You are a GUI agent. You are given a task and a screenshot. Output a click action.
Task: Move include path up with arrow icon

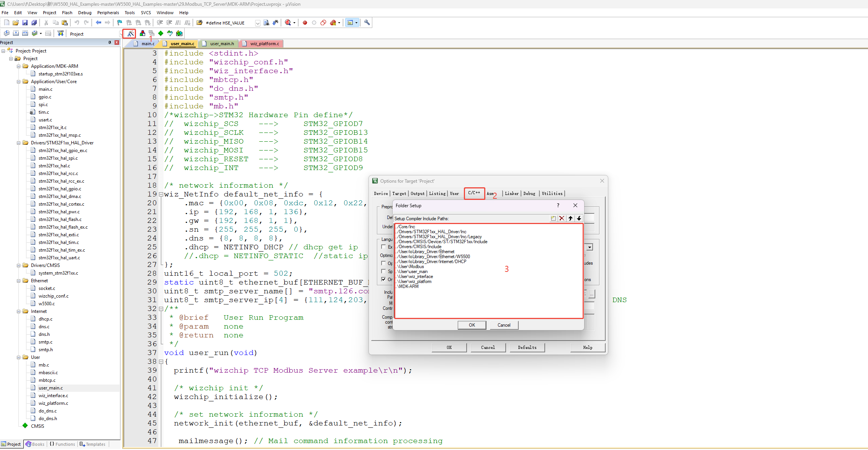coord(570,218)
